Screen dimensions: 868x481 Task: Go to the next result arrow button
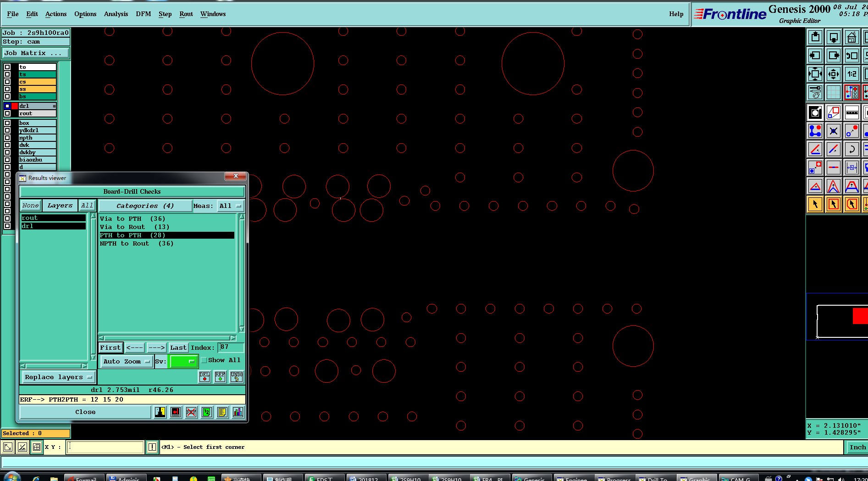(156, 347)
